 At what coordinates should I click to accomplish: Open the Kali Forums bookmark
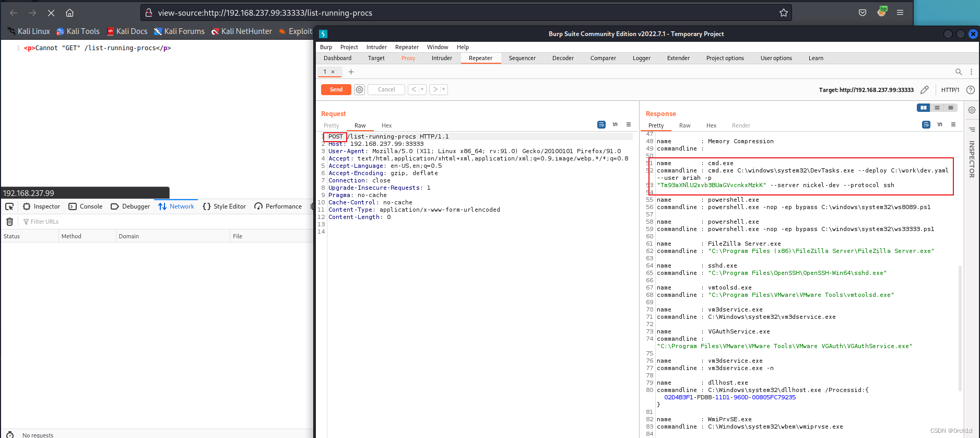pyautogui.click(x=179, y=31)
